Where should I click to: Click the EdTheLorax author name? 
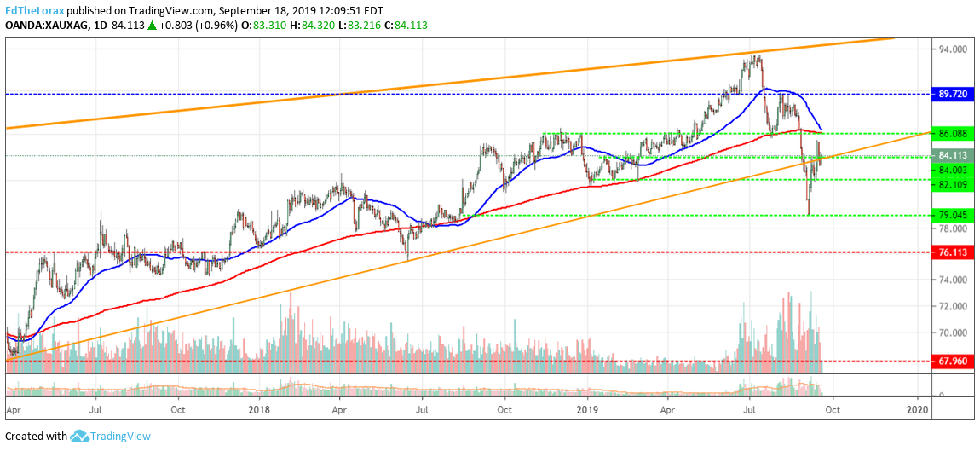pos(36,10)
